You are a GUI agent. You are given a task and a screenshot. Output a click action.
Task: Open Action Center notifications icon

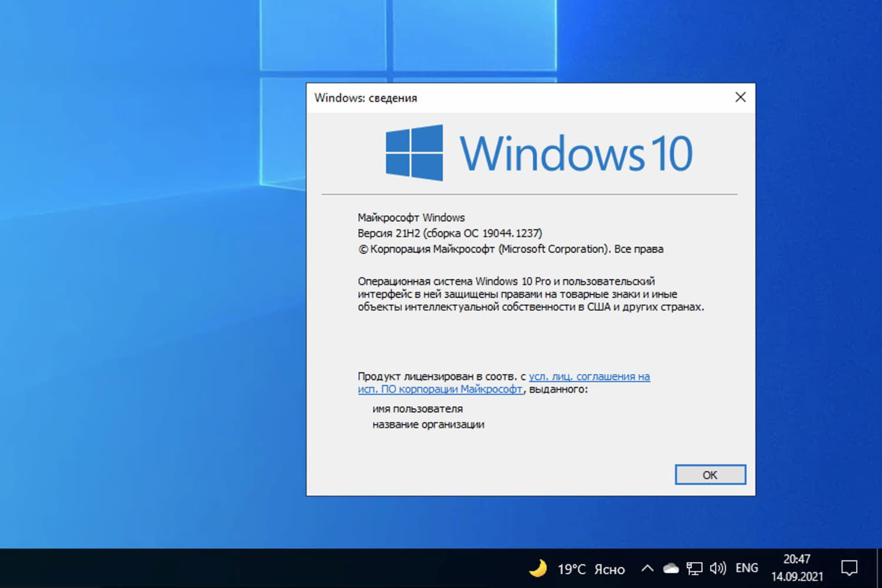coord(851,568)
